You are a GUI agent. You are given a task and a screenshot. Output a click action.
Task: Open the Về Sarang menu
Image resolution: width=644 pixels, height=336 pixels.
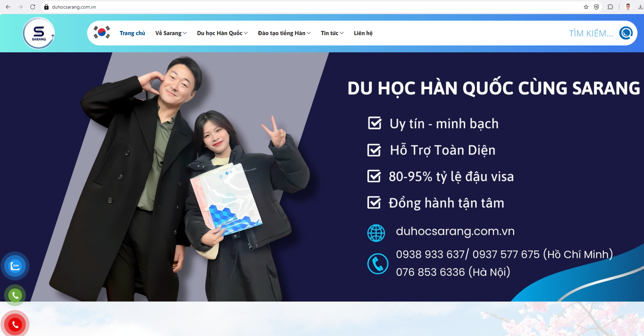[x=168, y=33]
